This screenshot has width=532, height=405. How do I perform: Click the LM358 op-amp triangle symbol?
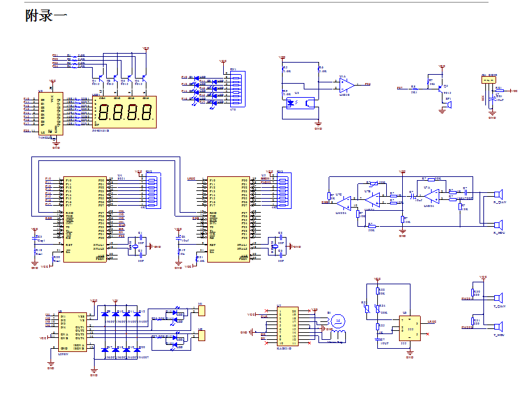(x=346, y=83)
